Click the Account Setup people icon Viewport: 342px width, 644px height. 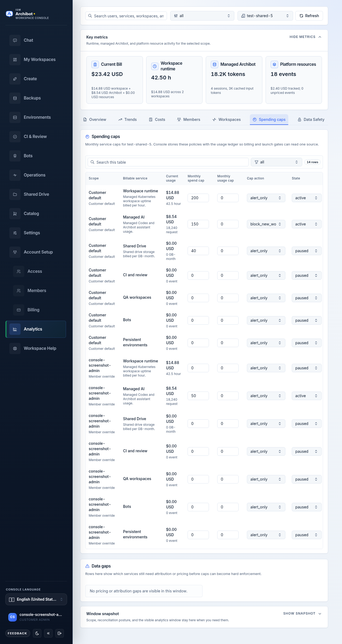pyautogui.click(x=15, y=252)
